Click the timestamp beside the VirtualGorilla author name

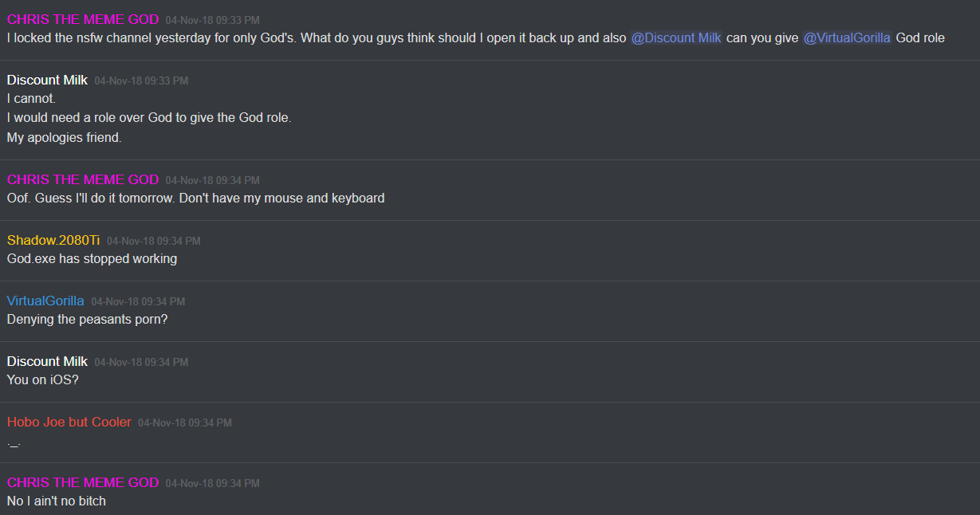138,301
